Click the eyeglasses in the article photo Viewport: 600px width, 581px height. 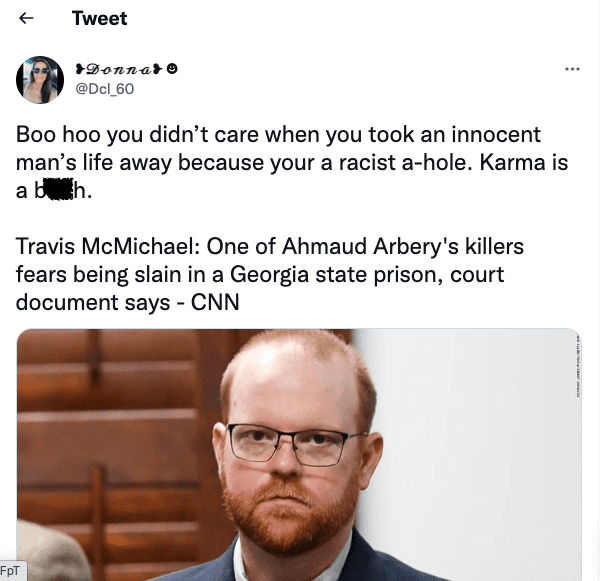[x=295, y=445]
